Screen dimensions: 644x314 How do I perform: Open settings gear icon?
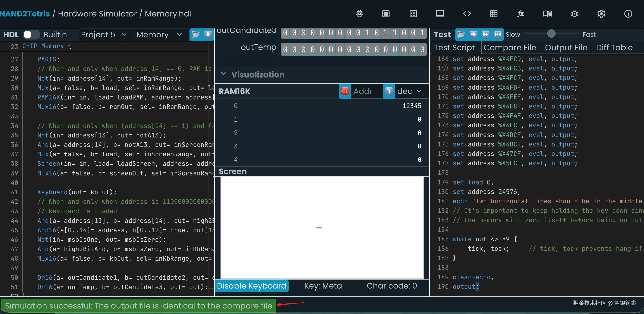(x=601, y=14)
